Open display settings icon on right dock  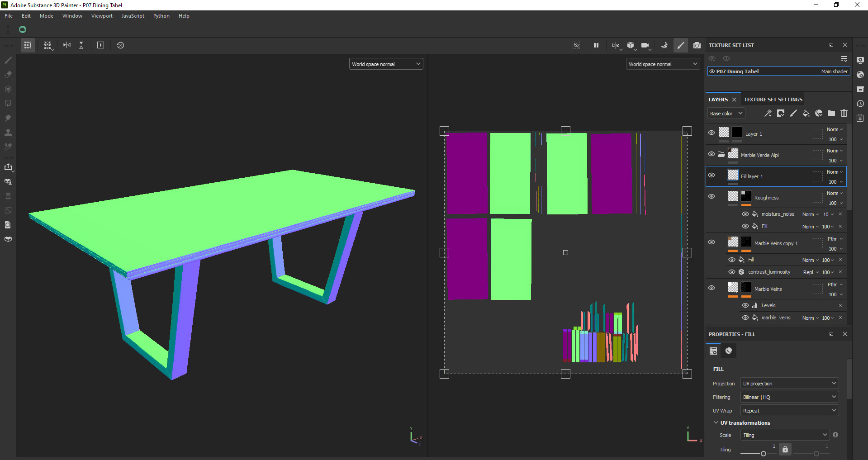tap(860, 60)
